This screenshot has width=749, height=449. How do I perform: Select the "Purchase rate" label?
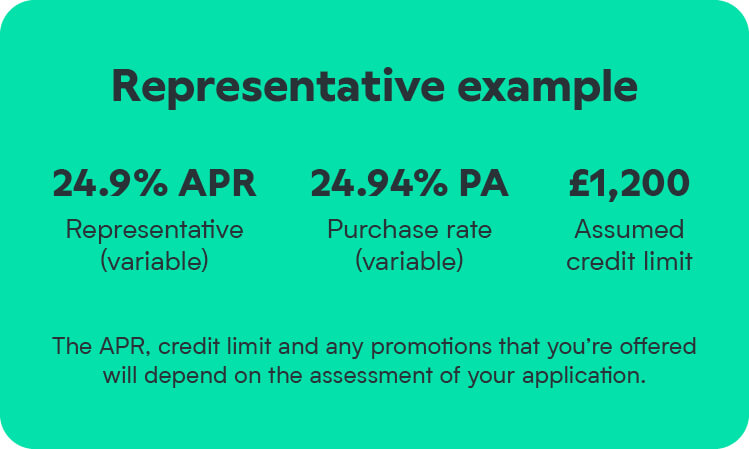click(x=409, y=229)
